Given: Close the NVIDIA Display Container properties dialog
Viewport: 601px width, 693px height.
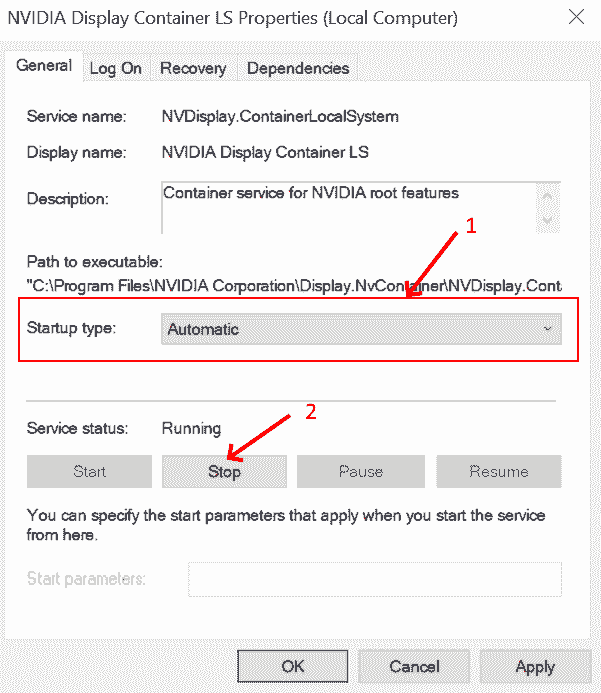Looking at the screenshot, I should click(575, 18).
